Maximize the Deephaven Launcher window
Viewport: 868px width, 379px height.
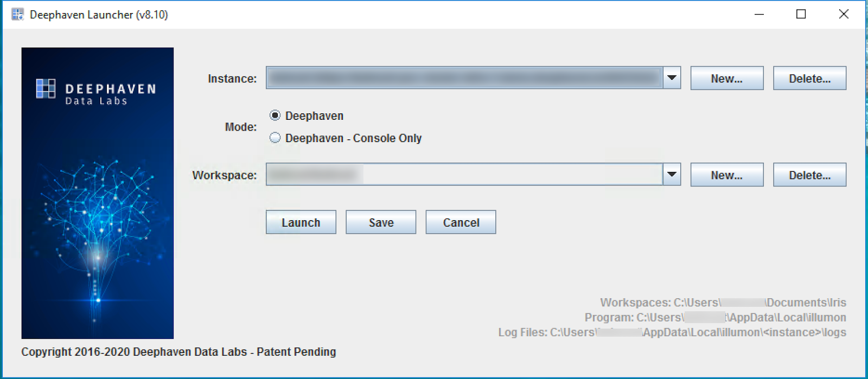[801, 15]
